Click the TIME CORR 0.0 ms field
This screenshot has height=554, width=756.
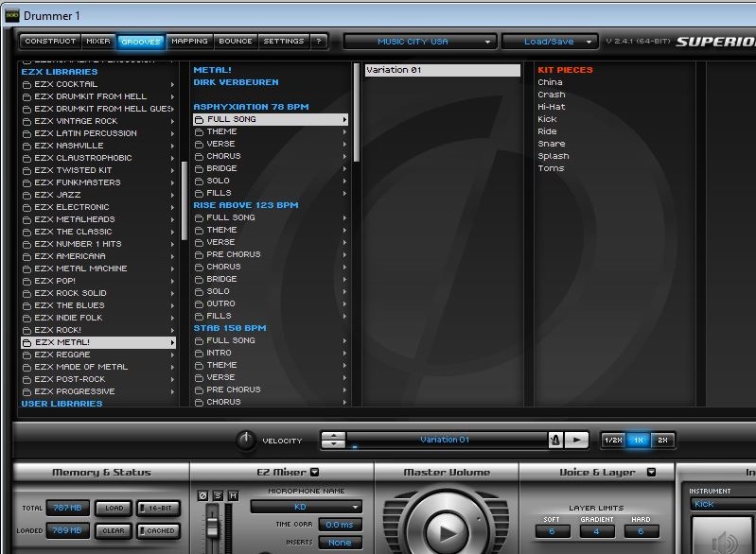coord(340,525)
